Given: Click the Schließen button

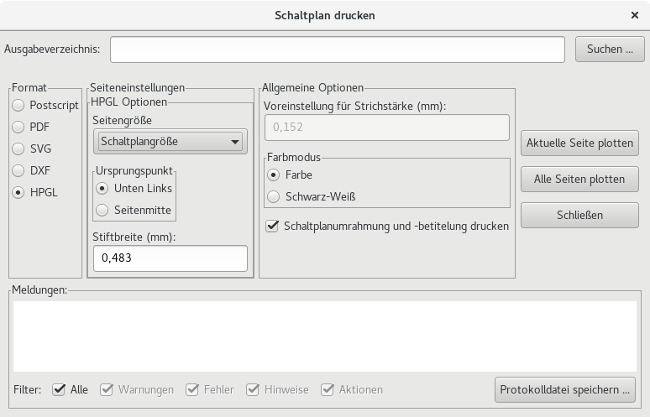Looking at the screenshot, I should (579, 214).
